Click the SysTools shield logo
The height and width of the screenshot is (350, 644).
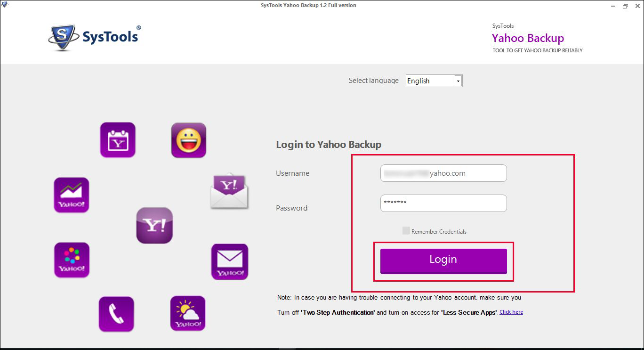coord(63,39)
